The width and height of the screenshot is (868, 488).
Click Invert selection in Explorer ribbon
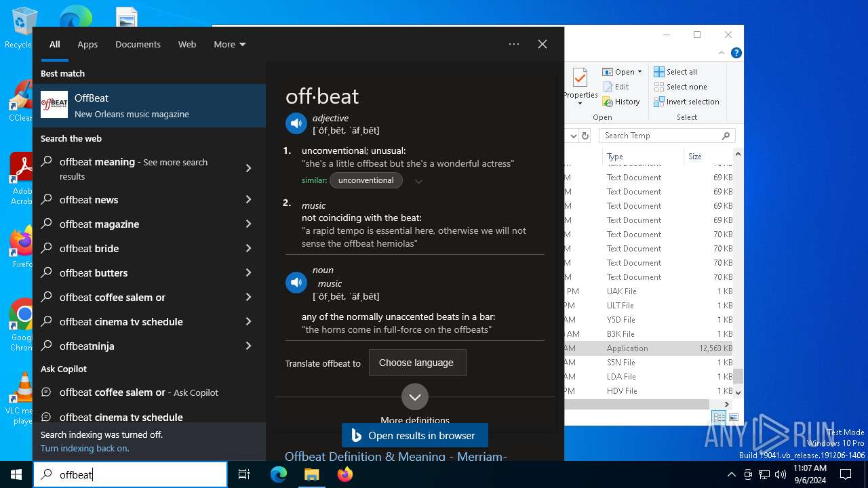point(686,102)
